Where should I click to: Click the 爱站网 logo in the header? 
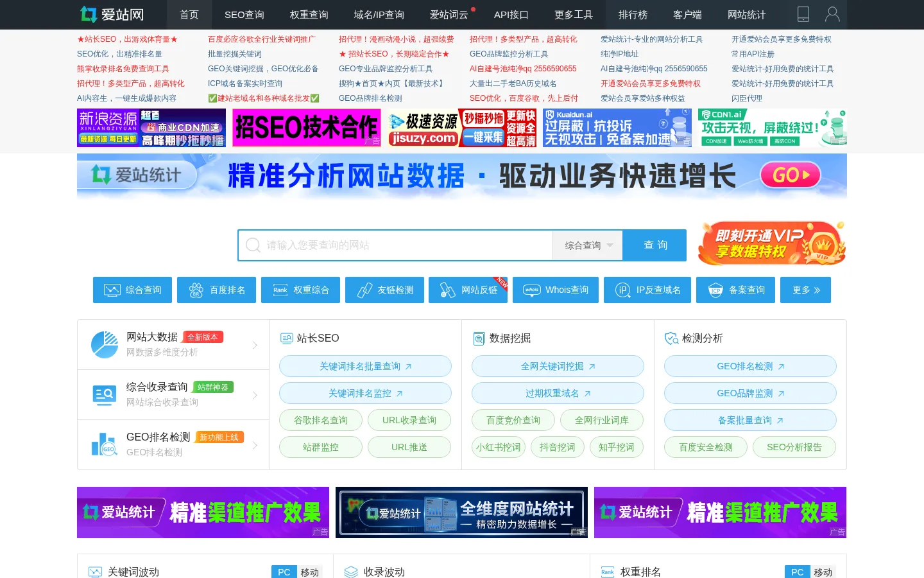pyautogui.click(x=112, y=14)
